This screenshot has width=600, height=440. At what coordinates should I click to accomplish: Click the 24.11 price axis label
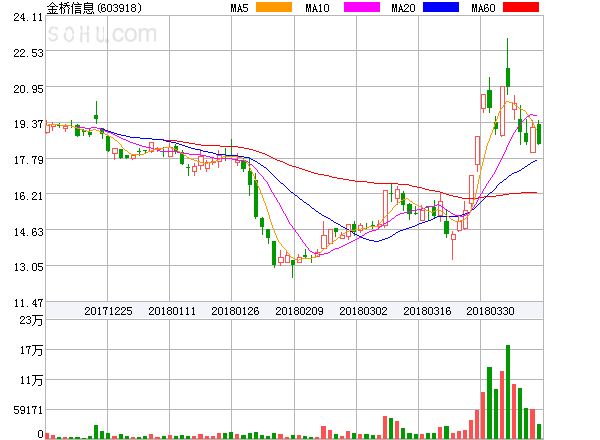click(x=28, y=17)
